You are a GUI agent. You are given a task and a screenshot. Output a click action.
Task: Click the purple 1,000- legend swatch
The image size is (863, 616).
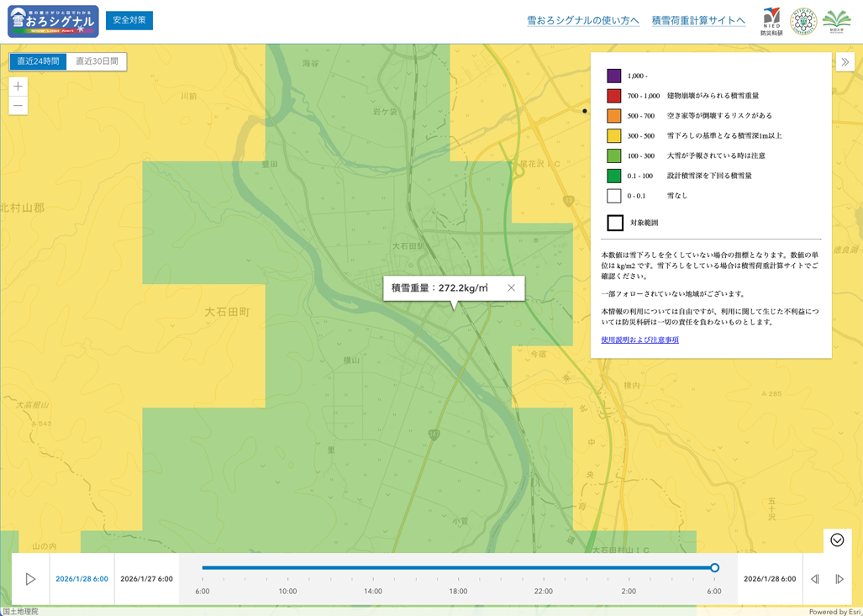click(614, 76)
